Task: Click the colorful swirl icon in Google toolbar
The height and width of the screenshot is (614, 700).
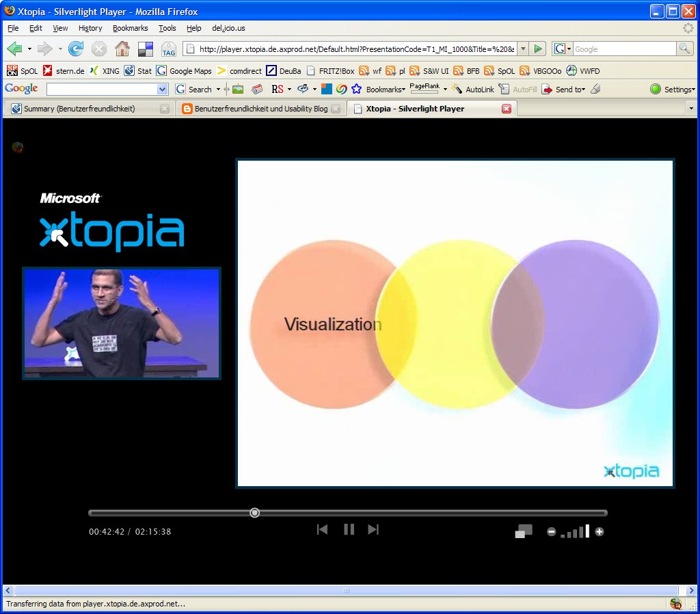Action: [342, 90]
